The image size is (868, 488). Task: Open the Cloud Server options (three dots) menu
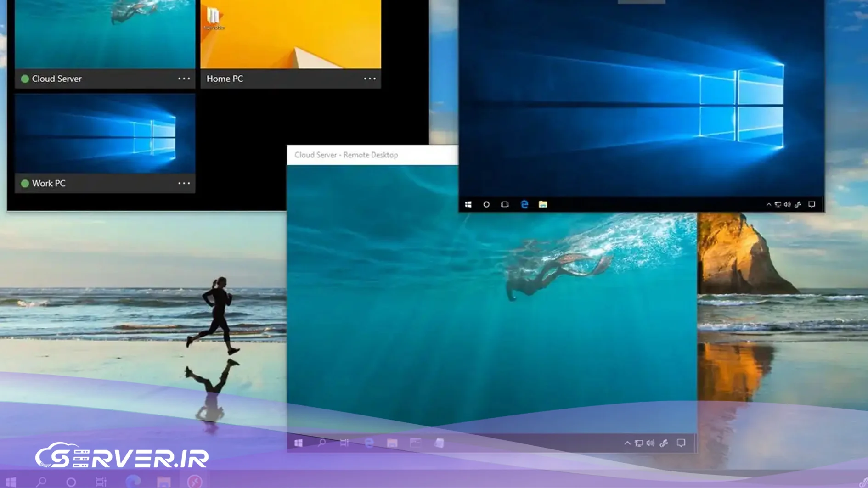(x=184, y=79)
